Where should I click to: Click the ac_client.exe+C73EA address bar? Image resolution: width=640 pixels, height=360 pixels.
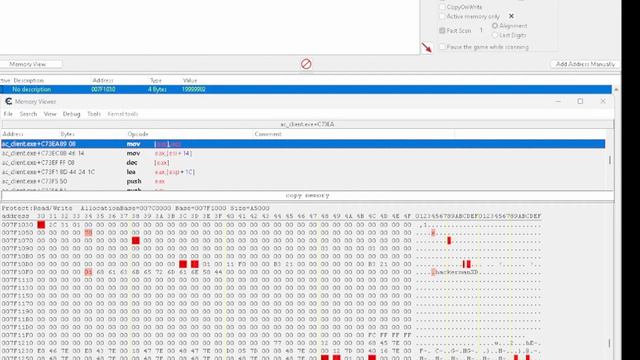tap(307, 124)
